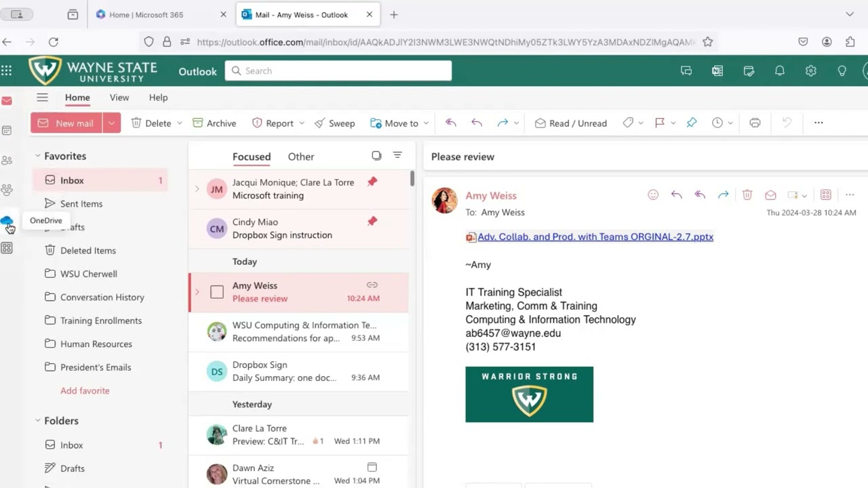This screenshot has height=488, width=868.
Task: Open the Training Enrollments folder
Action: [100, 321]
